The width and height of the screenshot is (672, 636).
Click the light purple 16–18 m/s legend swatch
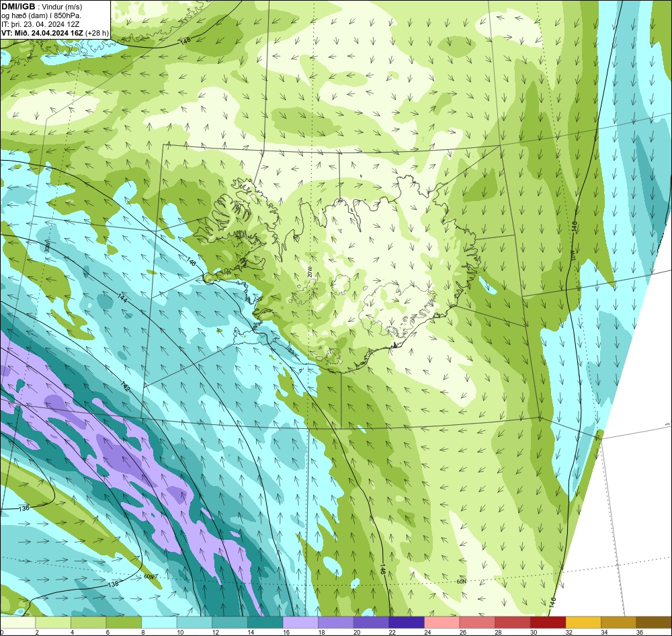pyautogui.click(x=300, y=623)
